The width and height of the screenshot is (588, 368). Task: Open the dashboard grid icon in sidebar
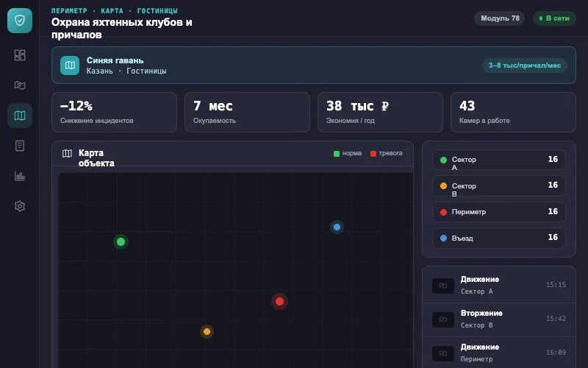[20, 55]
